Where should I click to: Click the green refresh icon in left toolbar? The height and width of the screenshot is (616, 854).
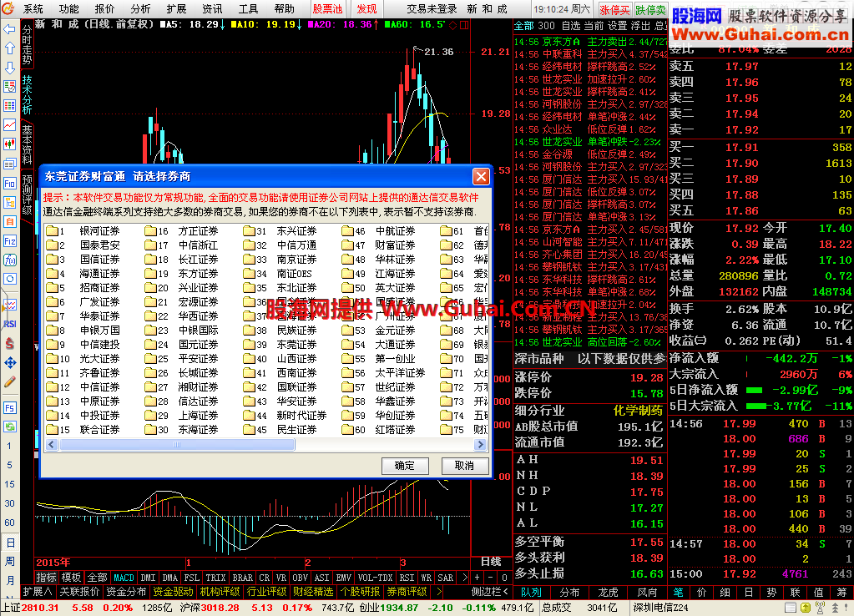click(10, 427)
